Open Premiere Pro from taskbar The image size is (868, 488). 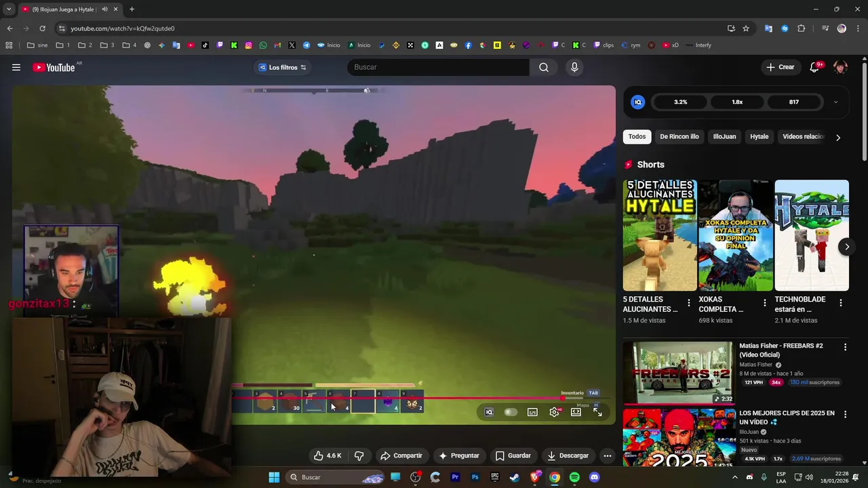click(455, 477)
